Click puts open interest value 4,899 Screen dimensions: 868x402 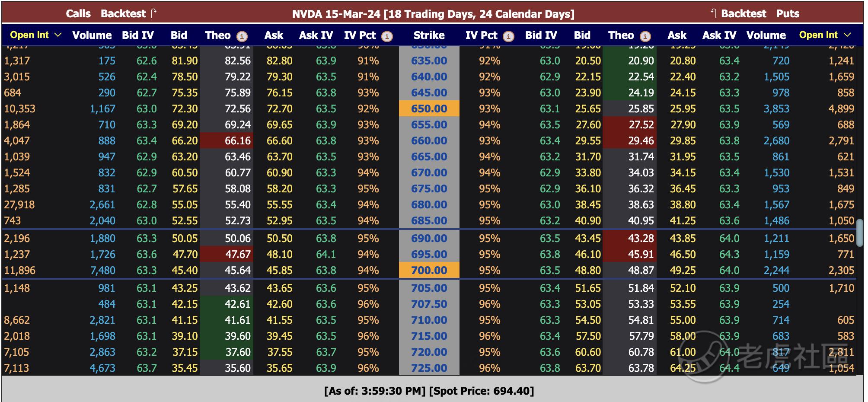[x=841, y=109]
